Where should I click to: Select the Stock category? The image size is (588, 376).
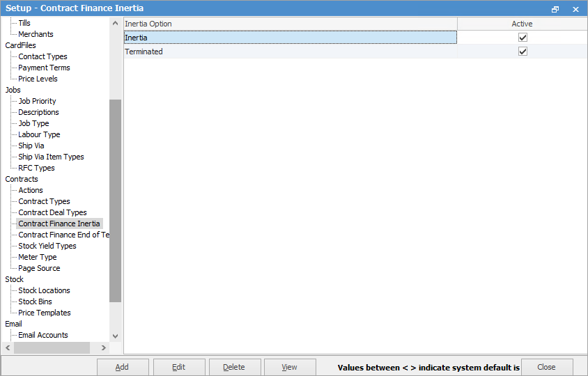point(14,279)
